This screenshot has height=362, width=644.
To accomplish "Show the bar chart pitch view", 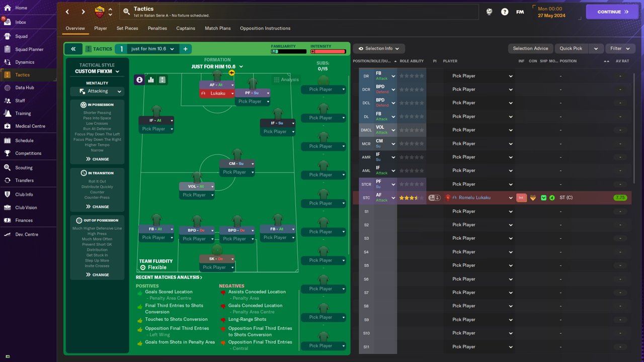I will click(x=151, y=79).
